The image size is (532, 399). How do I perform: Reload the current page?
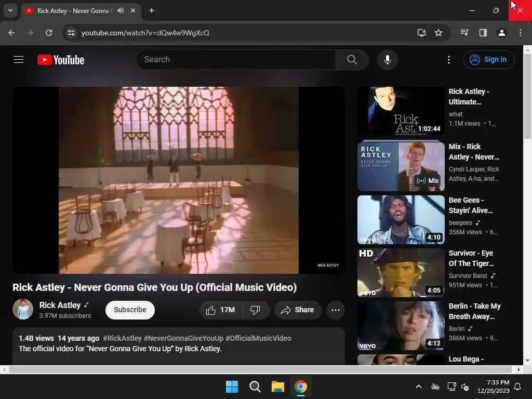49,33
